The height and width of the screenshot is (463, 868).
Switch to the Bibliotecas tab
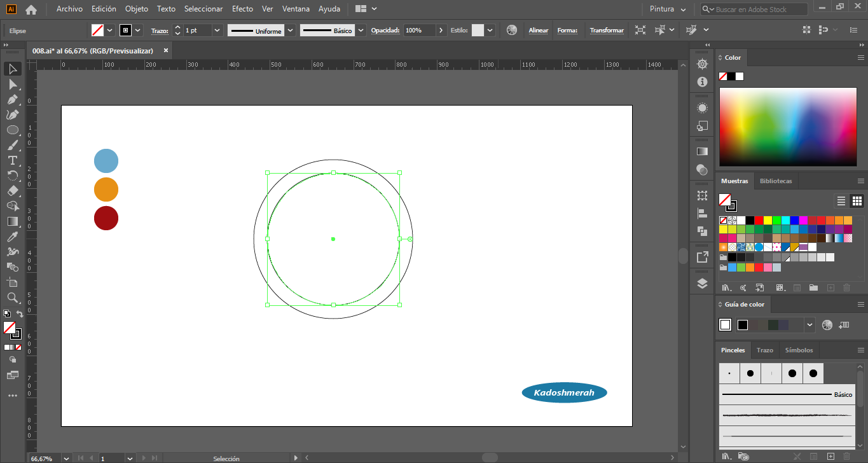pyautogui.click(x=776, y=181)
